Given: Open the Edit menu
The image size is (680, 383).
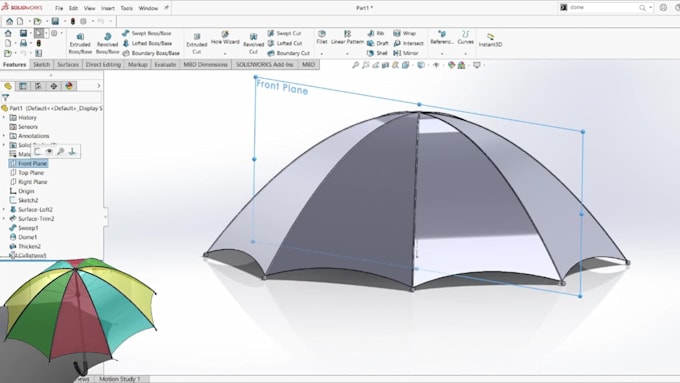Looking at the screenshot, I should point(73,8).
